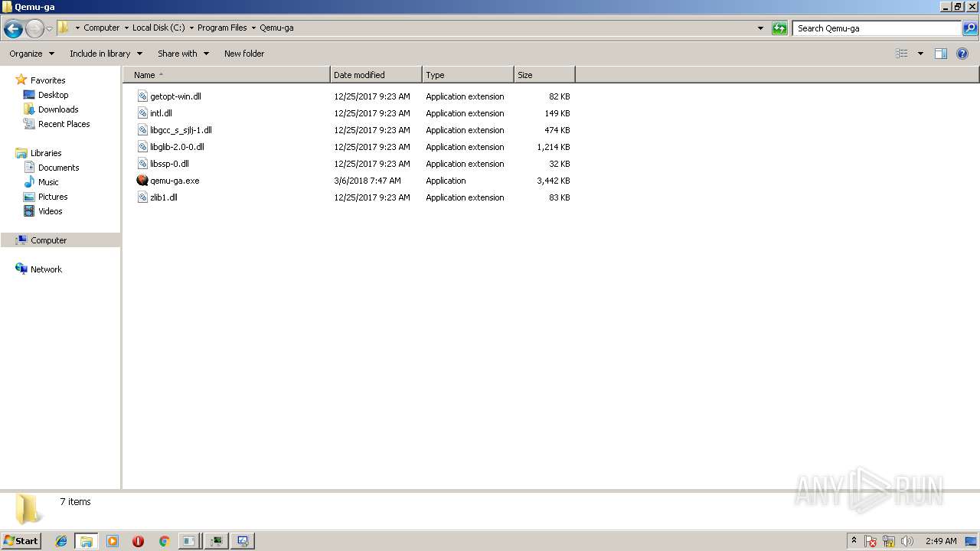Viewport: 980px width, 551px height.
Task: Open the Organize menu
Action: pyautogui.click(x=32, y=54)
